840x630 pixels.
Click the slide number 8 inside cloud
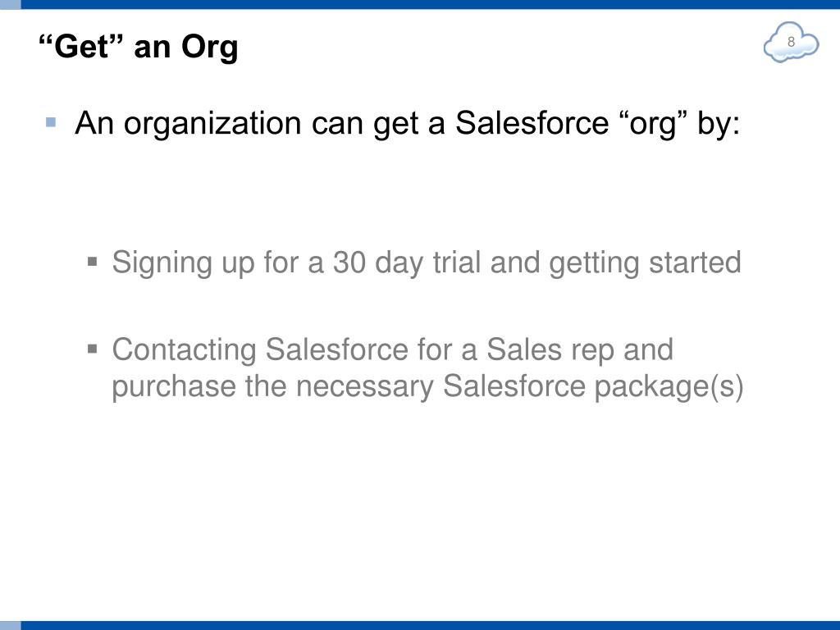coord(792,42)
